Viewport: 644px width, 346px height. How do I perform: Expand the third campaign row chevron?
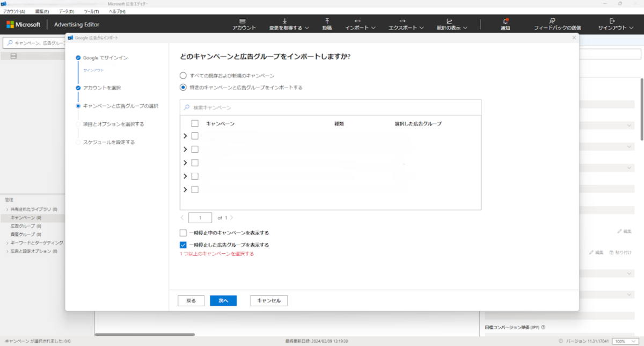[x=185, y=163]
